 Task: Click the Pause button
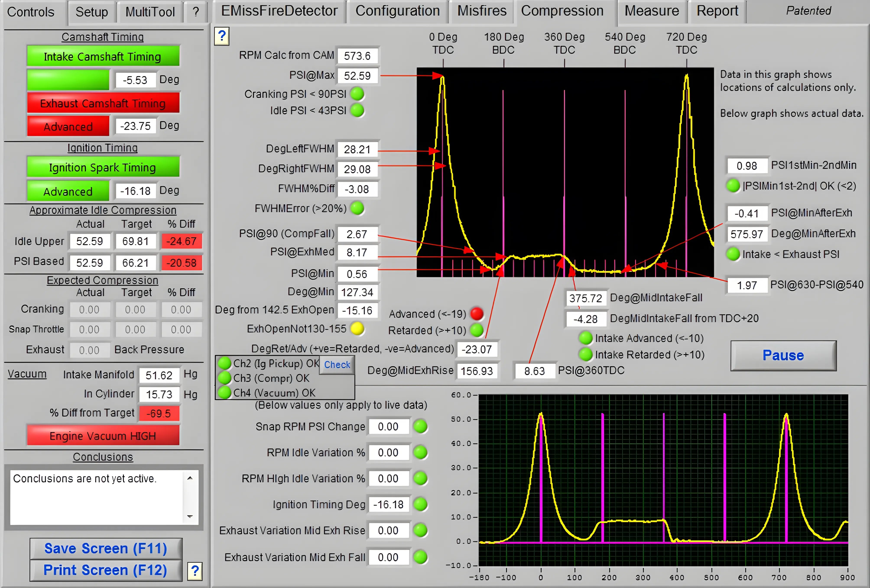click(784, 355)
